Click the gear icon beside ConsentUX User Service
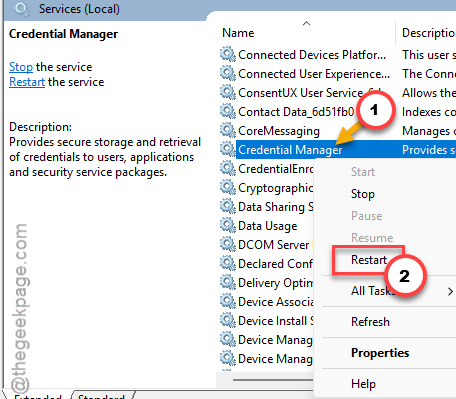The height and width of the screenshot is (399, 456). pos(228,92)
